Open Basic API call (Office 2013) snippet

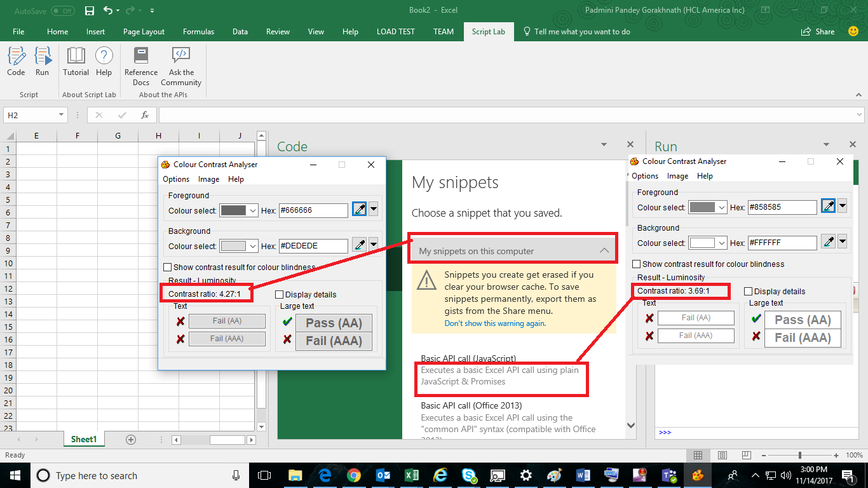click(471, 405)
